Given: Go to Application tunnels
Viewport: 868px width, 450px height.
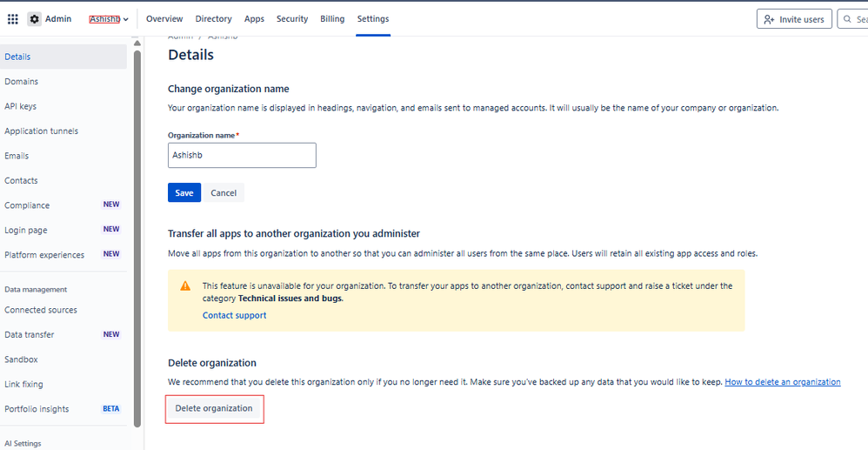Looking at the screenshot, I should [x=63, y=131].
